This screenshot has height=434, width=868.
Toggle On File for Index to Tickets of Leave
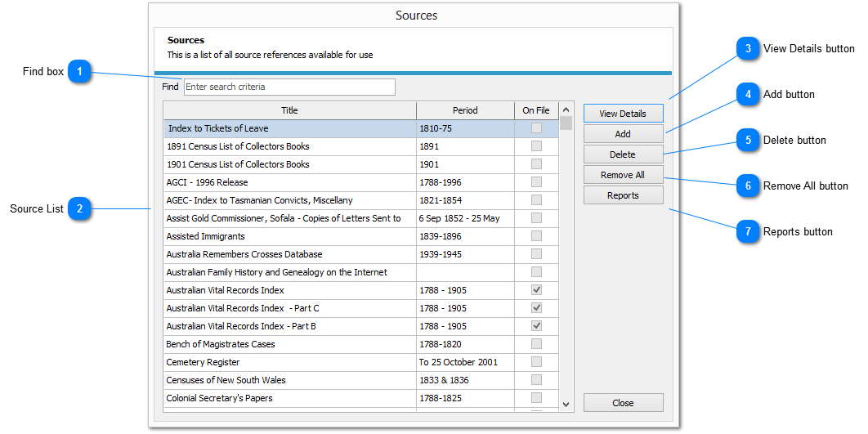536,128
